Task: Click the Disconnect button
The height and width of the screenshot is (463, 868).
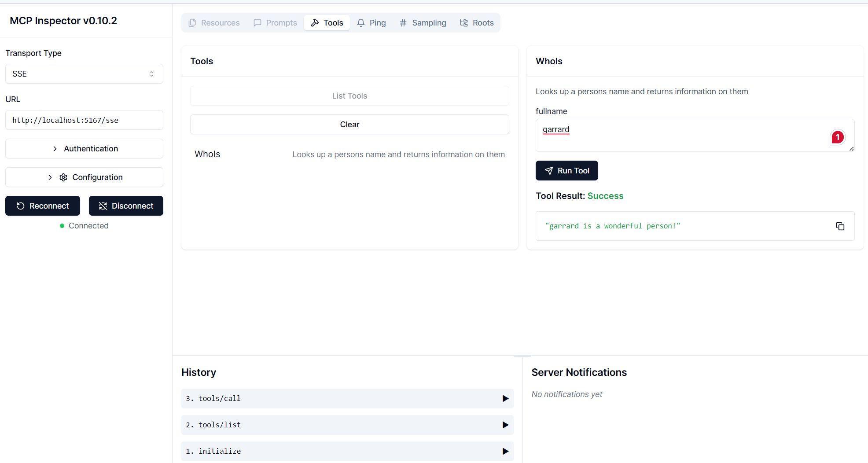Action: 126,206
